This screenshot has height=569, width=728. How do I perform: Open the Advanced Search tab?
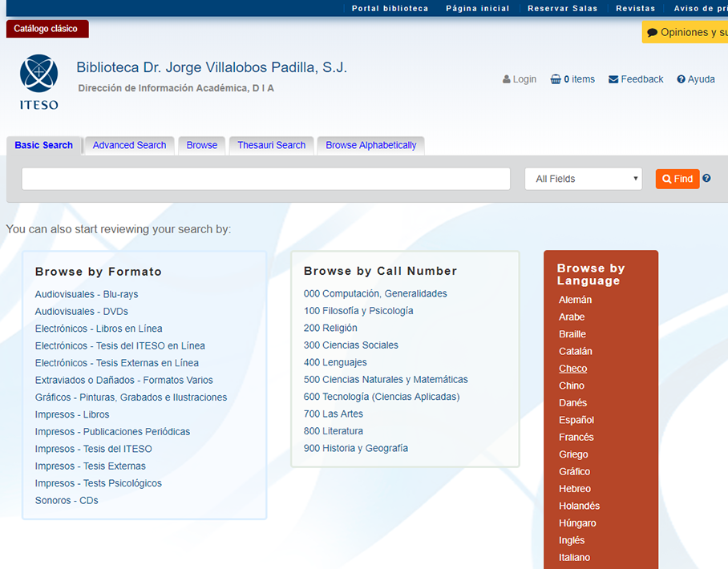130,145
